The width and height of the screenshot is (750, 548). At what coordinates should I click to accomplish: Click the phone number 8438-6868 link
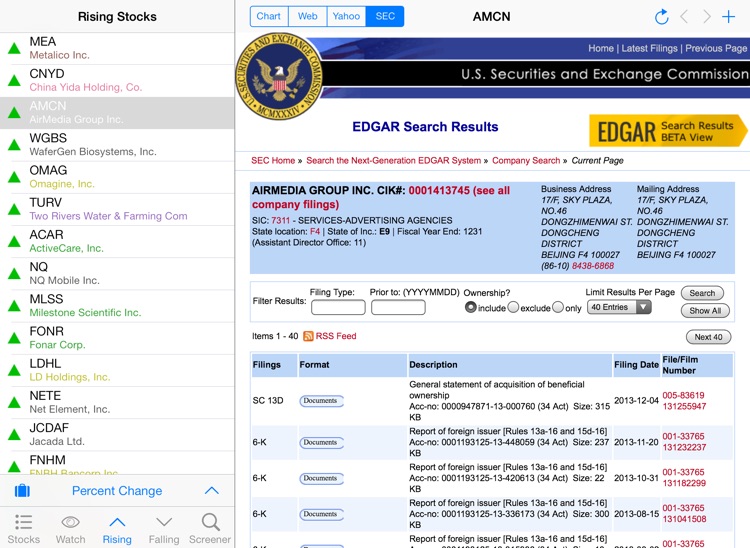[x=593, y=266]
